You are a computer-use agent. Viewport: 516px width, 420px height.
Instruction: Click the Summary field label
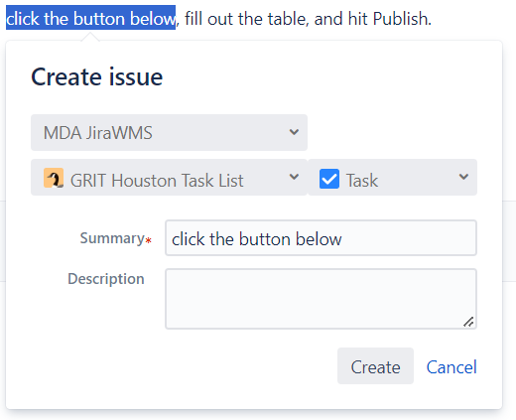(x=112, y=238)
